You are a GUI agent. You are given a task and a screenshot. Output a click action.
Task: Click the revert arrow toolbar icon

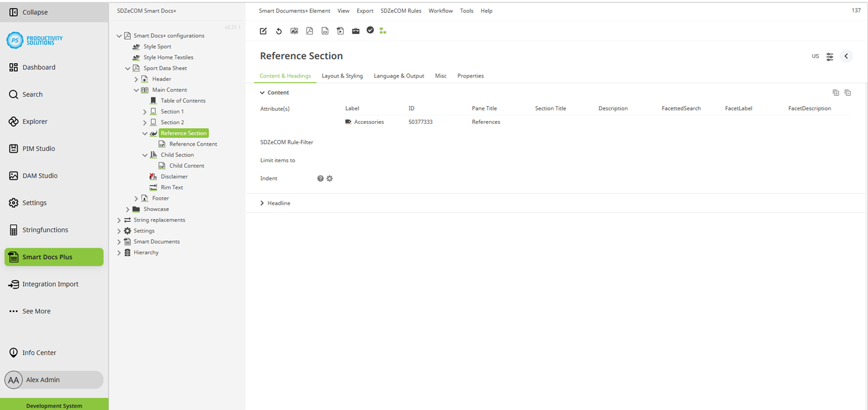pos(279,31)
